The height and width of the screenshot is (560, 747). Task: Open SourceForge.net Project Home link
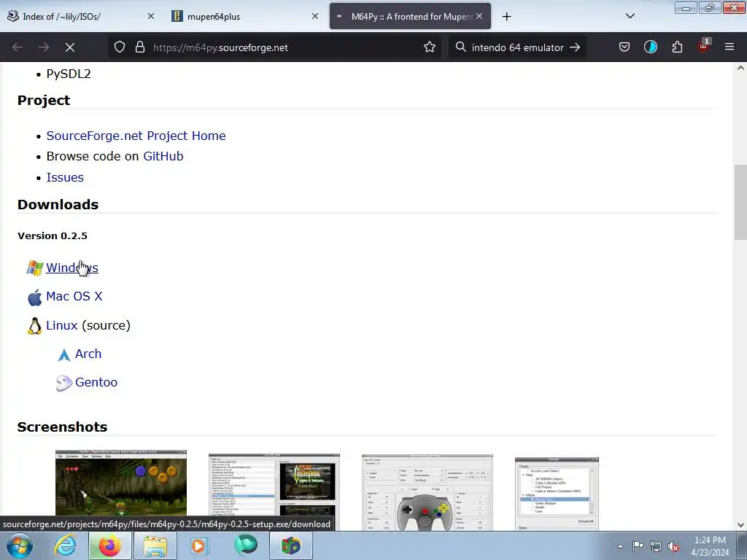[x=136, y=136]
